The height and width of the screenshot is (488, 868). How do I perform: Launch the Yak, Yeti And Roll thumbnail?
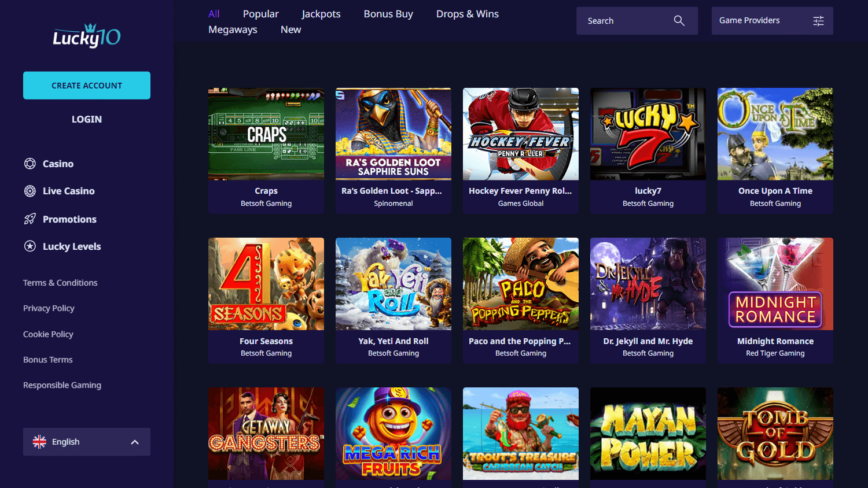(393, 284)
